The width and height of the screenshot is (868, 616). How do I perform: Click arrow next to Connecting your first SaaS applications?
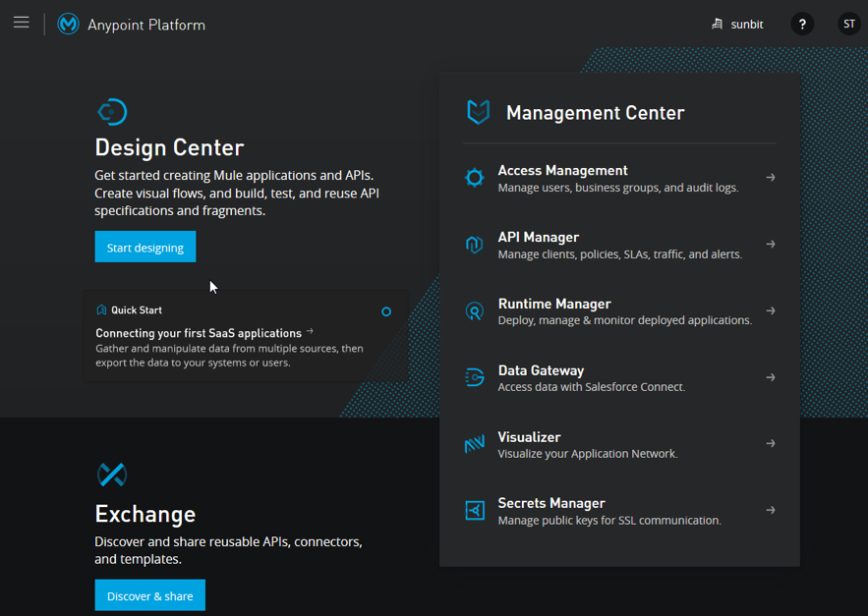click(310, 331)
